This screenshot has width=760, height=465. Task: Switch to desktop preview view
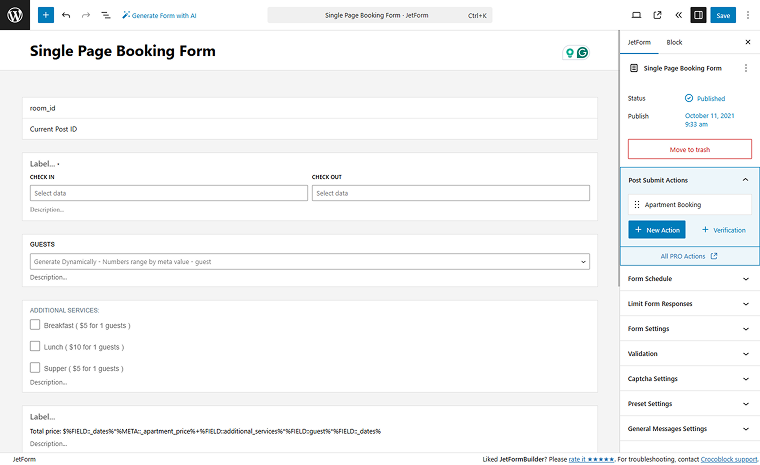click(636, 15)
